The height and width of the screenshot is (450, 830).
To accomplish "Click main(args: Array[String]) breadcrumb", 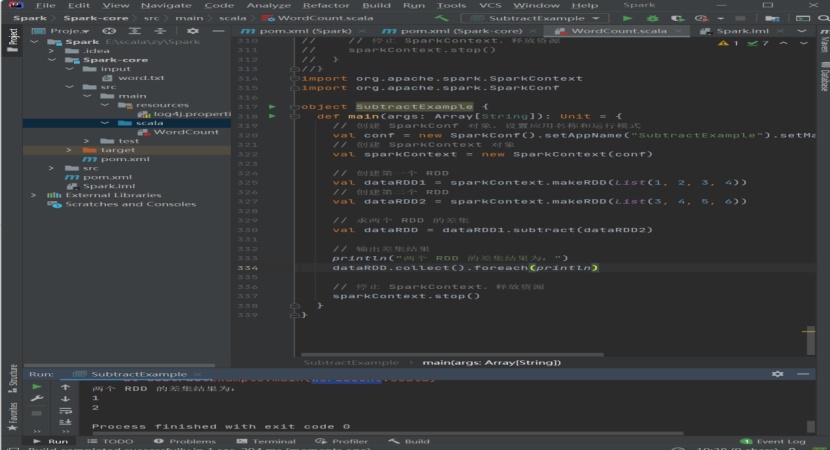I will 491,363.
